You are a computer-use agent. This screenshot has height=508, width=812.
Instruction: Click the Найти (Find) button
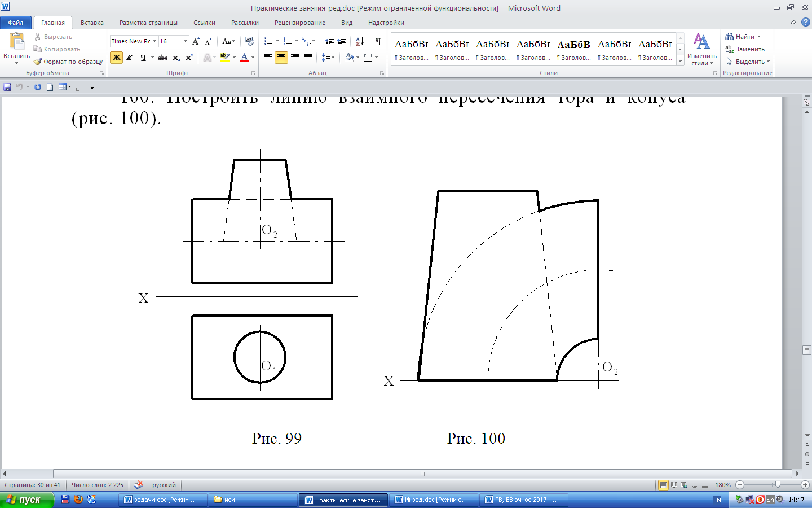[x=744, y=37]
